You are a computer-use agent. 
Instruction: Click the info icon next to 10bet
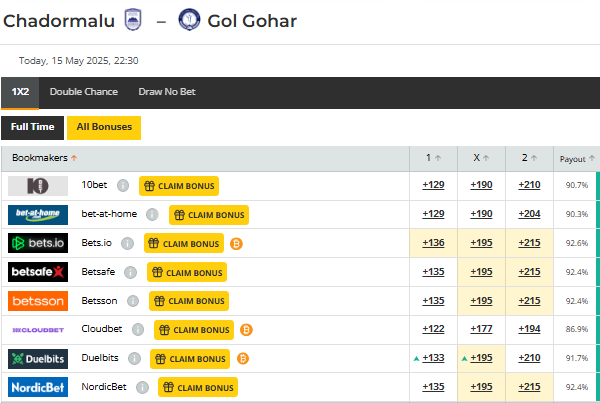123,186
